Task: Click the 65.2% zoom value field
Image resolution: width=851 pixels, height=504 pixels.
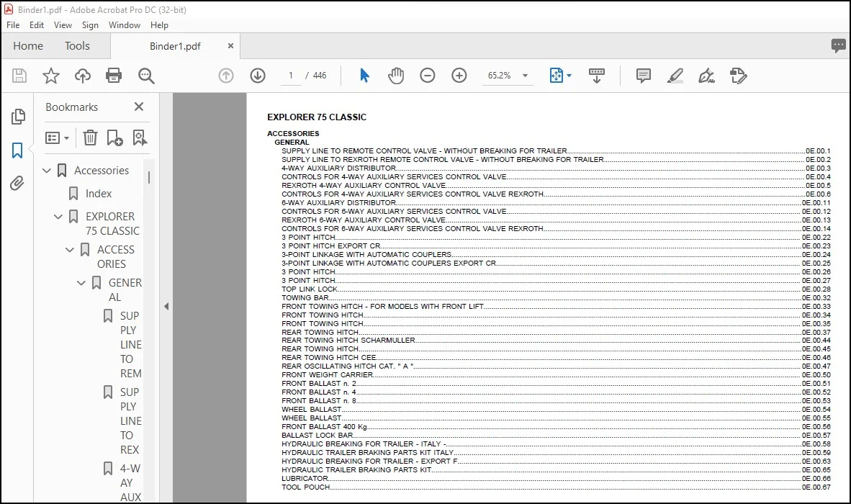Action: [500, 76]
